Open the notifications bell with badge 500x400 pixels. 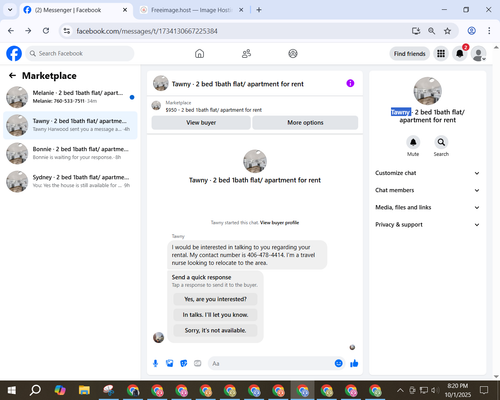pos(460,53)
